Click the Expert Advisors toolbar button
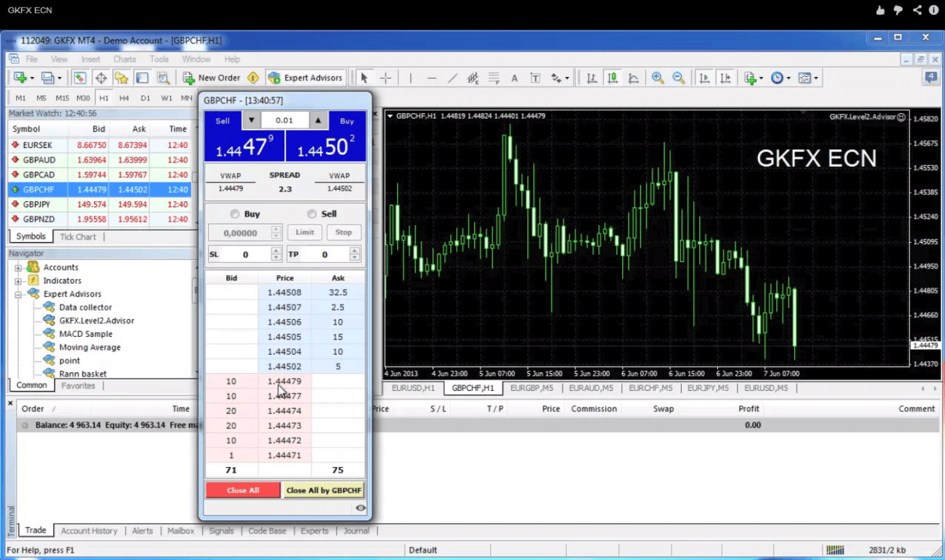Viewport: 945px width, 560px height. point(305,78)
